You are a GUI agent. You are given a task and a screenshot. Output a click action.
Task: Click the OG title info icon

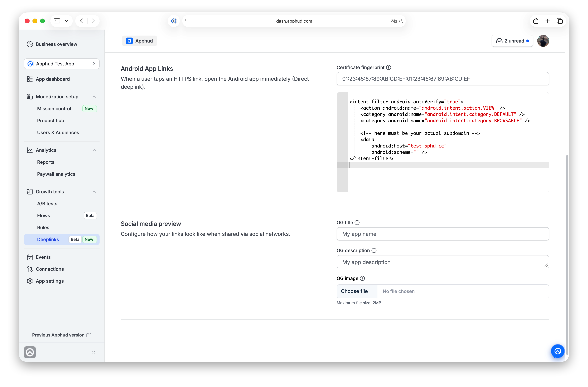click(357, 222)
